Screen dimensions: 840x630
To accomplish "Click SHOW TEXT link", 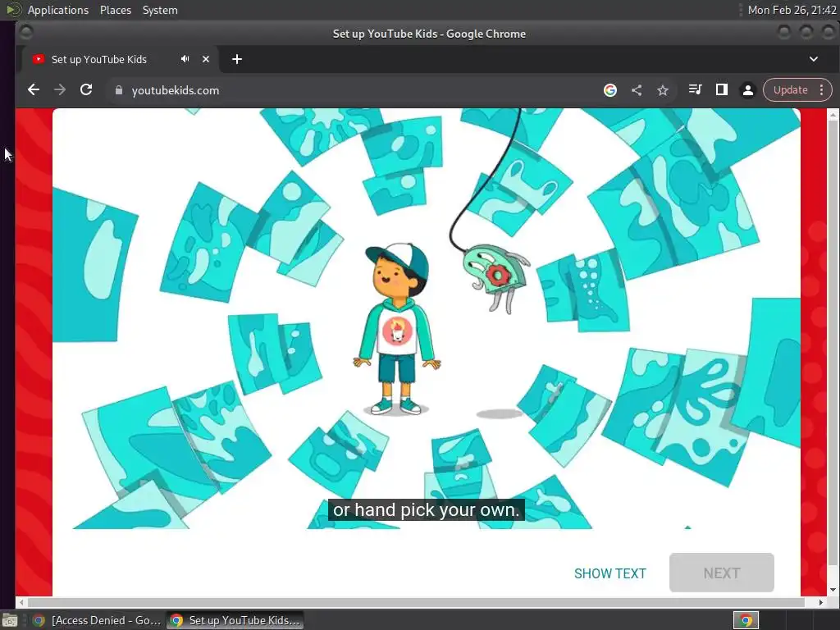I will [x=610, y=573].
